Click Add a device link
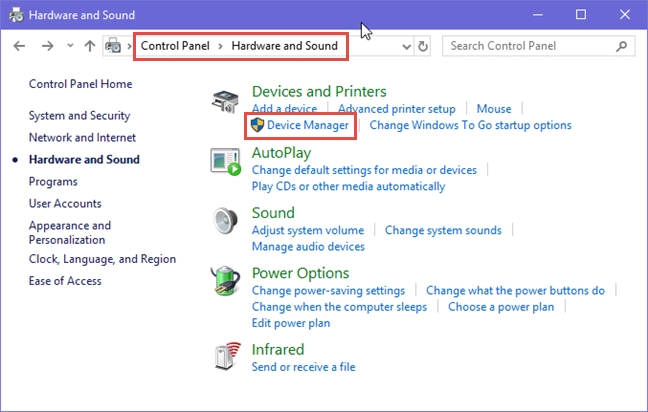 pyautogui.click(x=284, y=109)
